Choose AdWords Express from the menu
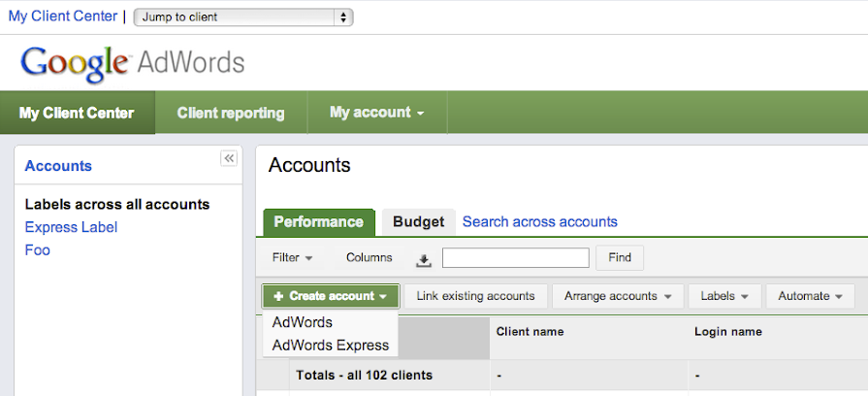 pos(330,345)
